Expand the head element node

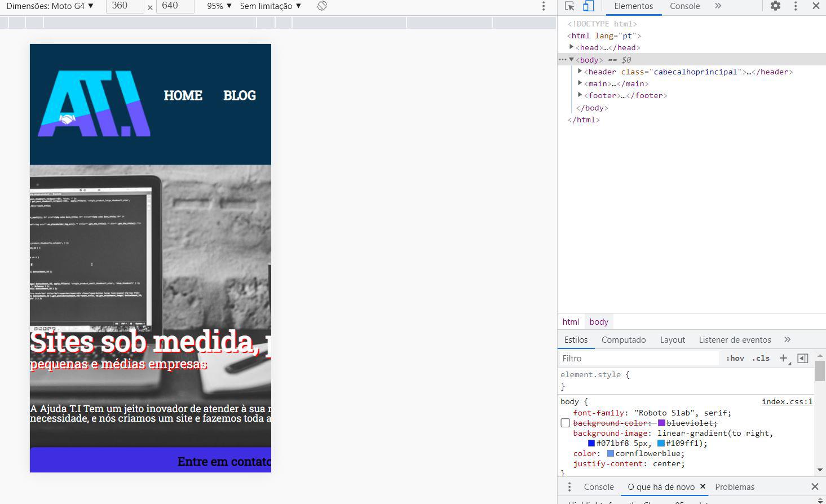tap(572, 47)
